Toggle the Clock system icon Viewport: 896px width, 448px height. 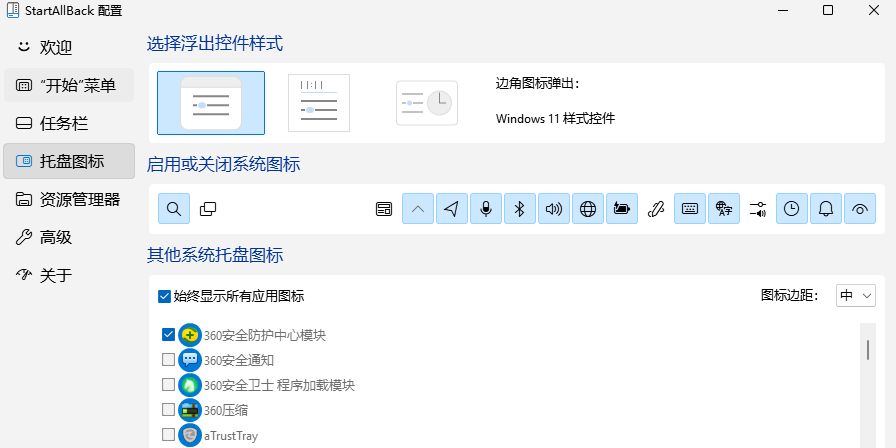(x=791, y=209)
